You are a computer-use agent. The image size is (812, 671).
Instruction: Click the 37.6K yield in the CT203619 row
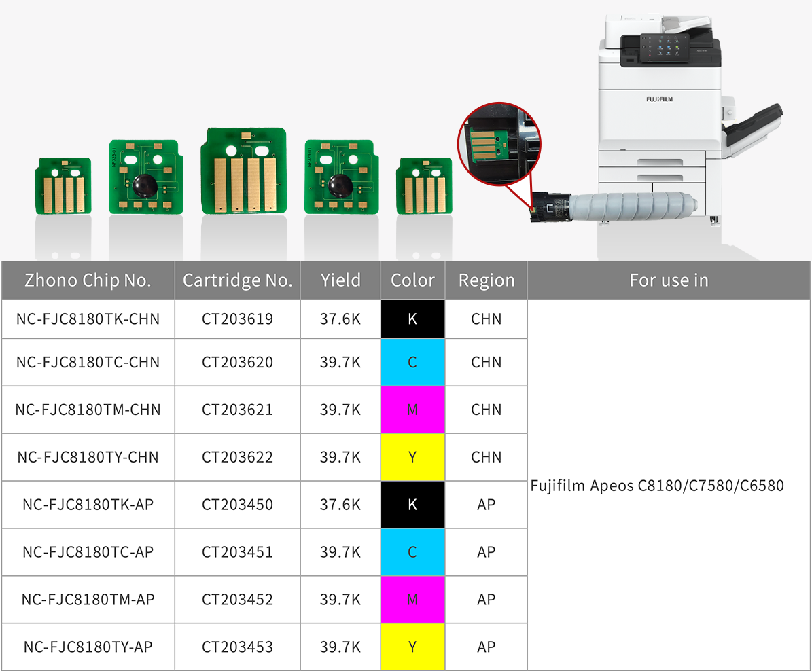pyautogui.click(x=340, y=319)
